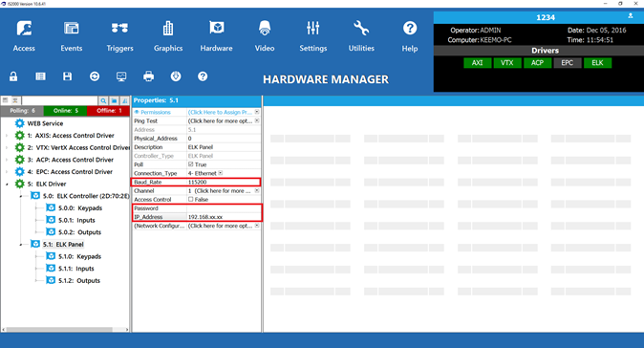Open the Channel row options button

[257, 190]
